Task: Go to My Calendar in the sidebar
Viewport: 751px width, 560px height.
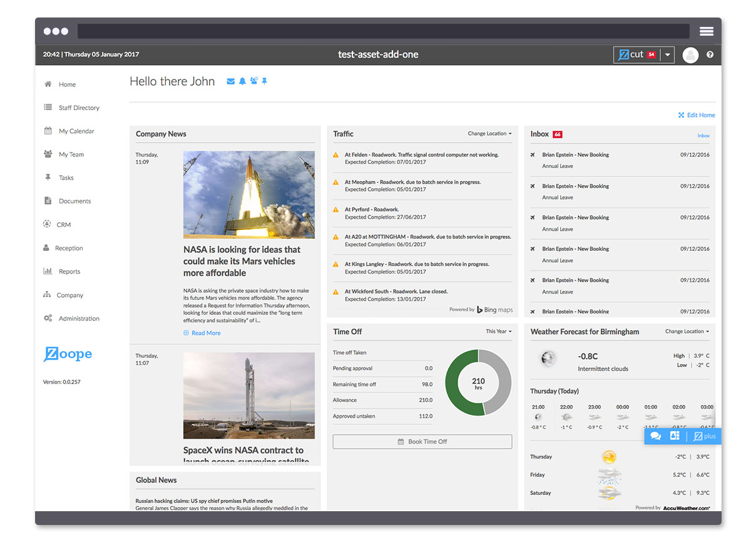Action: [x=76, y=131]
